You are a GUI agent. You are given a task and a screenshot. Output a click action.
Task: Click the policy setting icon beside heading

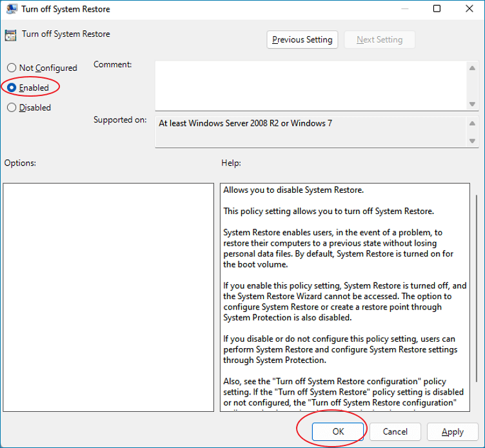pos(10,35)
